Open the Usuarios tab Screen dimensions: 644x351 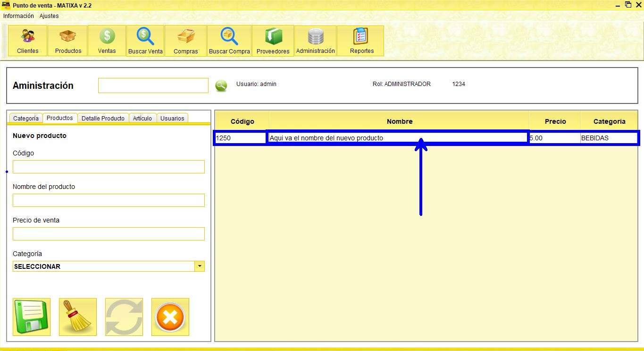coord(172,118)
